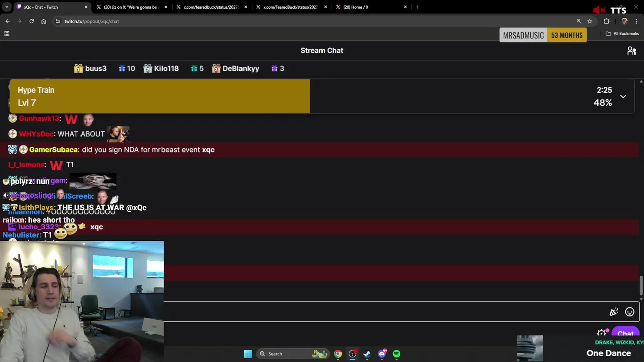Open the Twitch emote picker smiley

click(x=629, y=312)
